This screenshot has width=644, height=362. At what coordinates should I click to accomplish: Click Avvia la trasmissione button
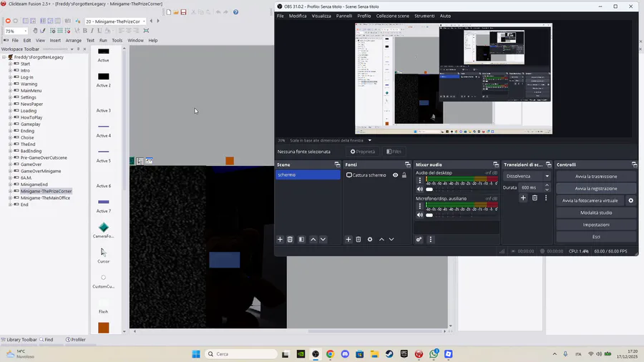tap(596, 177)
